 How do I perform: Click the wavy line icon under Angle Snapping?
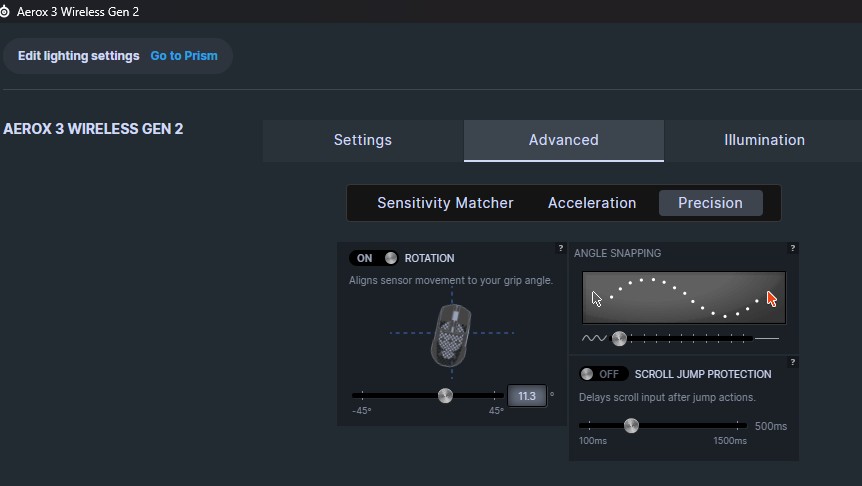click(x=594, y=338)
